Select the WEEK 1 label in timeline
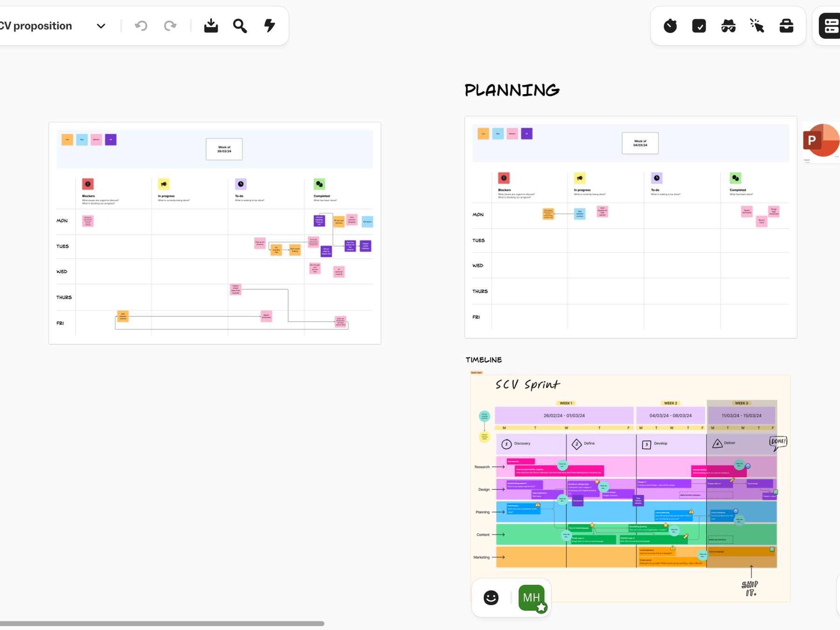The height and width of the screenshot is (630, 840). point(566,403)
